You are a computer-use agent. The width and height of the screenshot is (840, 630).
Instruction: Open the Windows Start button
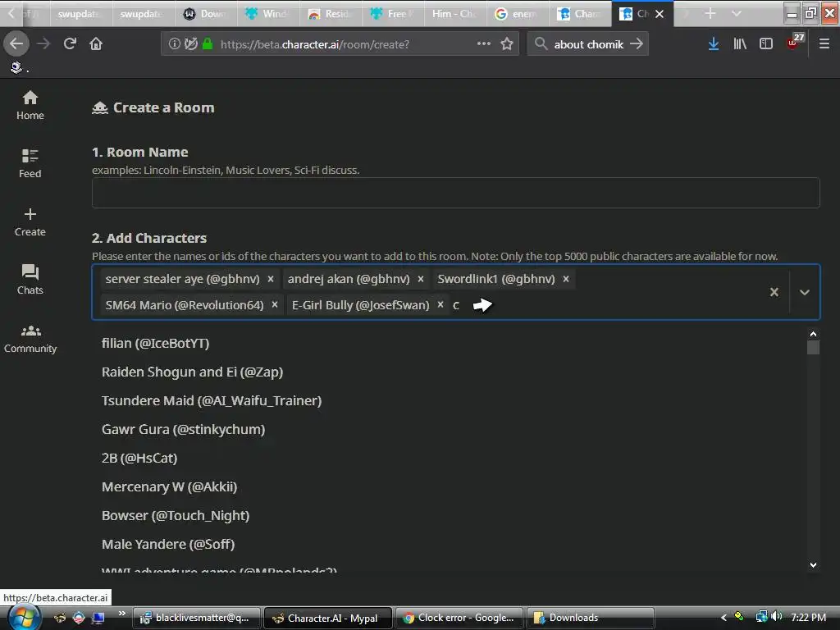[24, 617]
